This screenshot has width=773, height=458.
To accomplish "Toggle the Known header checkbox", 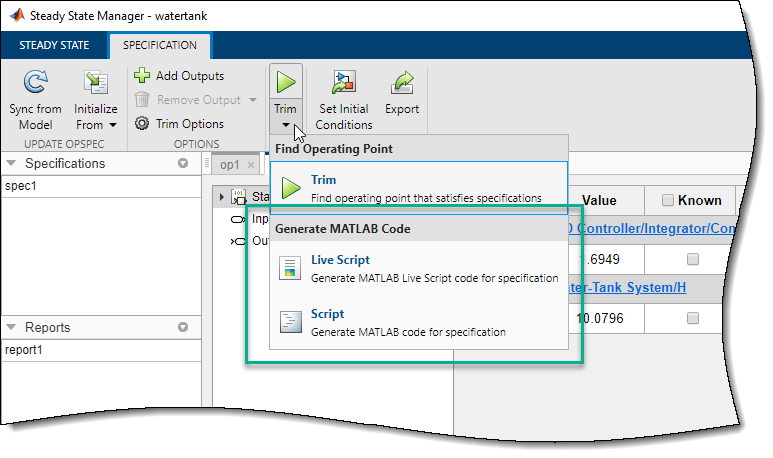I will pyautogui.click(x=668, y=201).
